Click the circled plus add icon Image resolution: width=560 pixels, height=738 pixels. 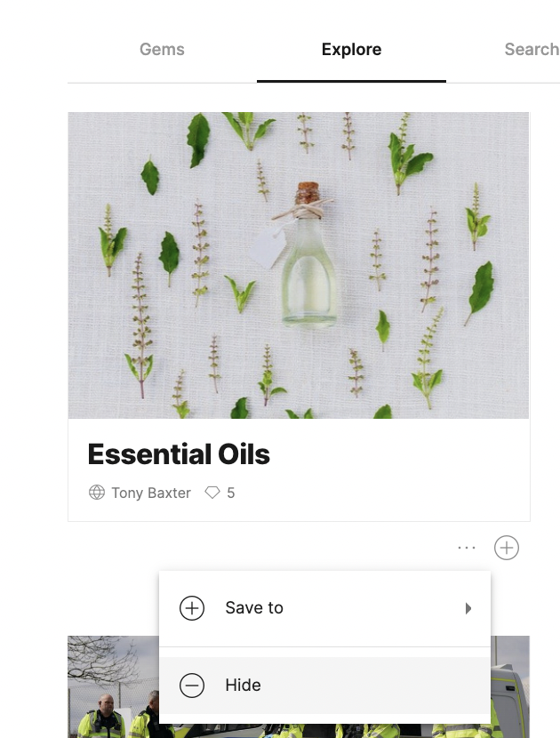tap(507, 548)
